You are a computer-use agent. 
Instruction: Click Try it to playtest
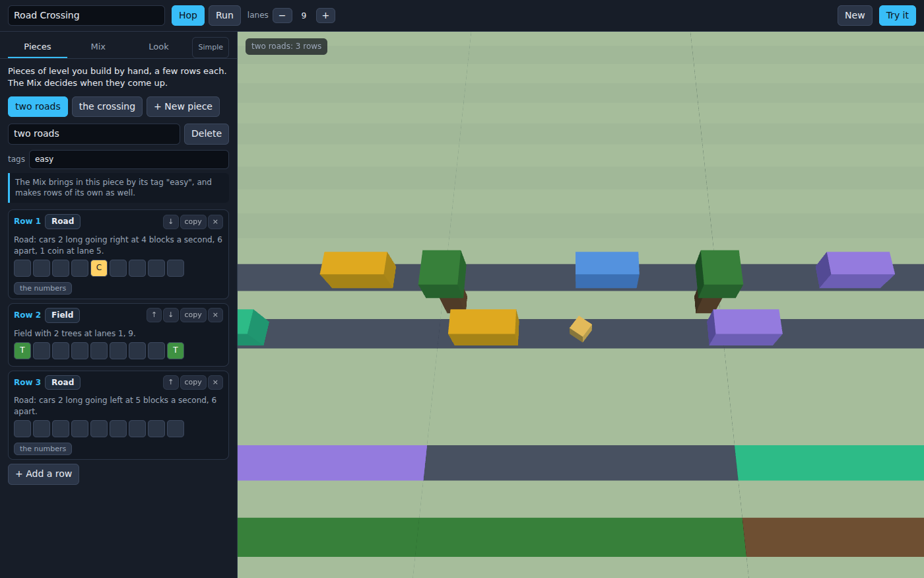click(897, 15)
